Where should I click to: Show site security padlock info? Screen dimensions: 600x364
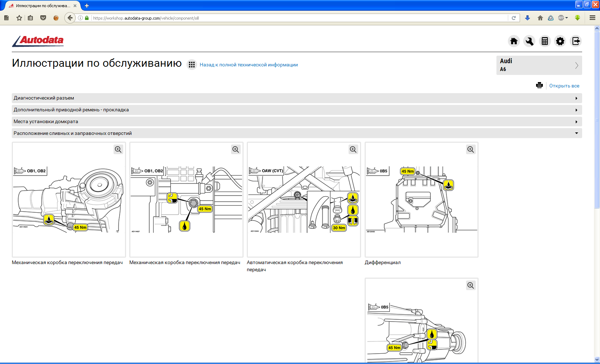tap(87, 18)
